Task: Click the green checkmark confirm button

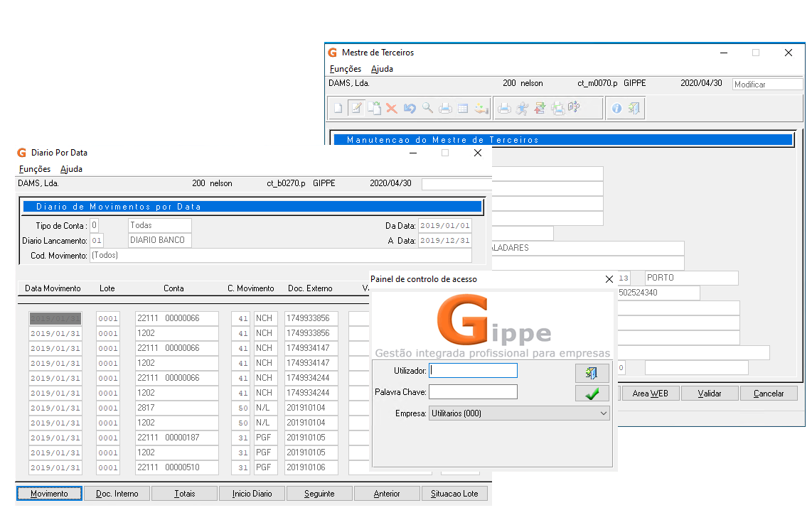Action: pos(592,394)
